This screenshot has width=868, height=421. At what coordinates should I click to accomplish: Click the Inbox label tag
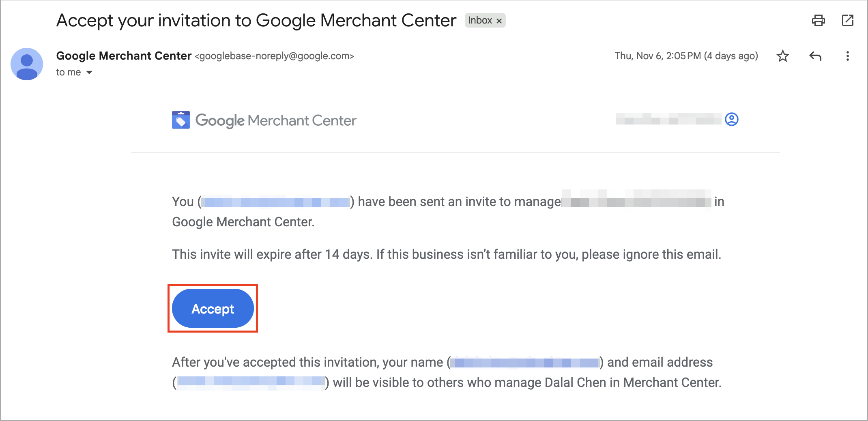(x=480, y=20)
